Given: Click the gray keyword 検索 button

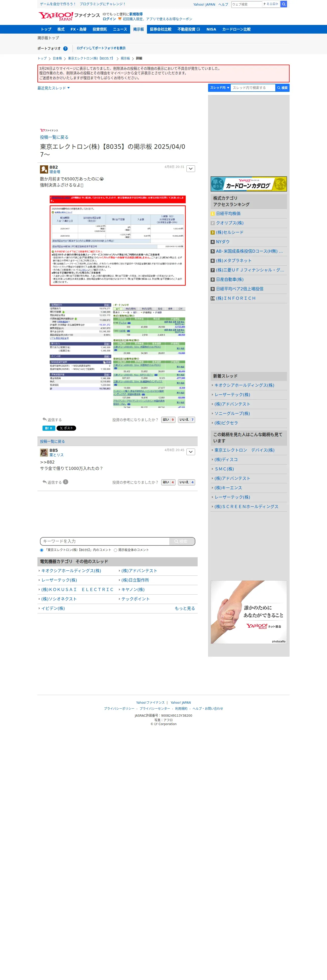Looking at the screenshot, I should 182,541.
